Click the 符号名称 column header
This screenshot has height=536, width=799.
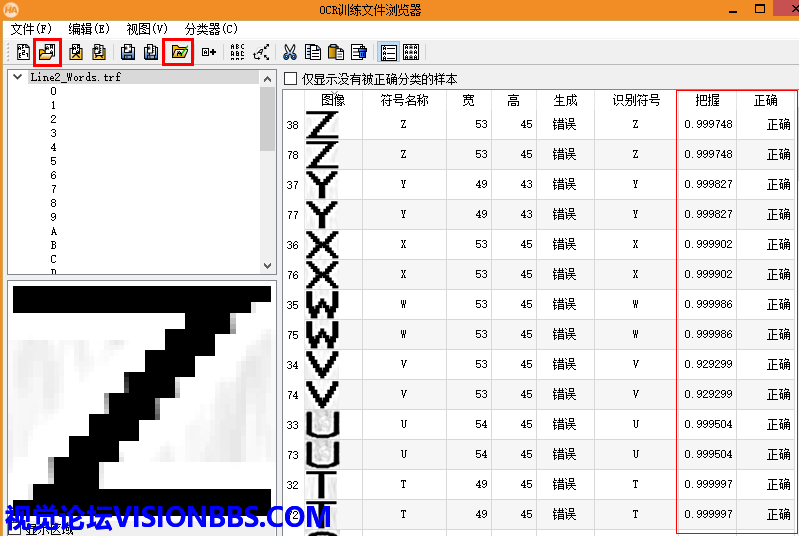(x=404, y=100)
